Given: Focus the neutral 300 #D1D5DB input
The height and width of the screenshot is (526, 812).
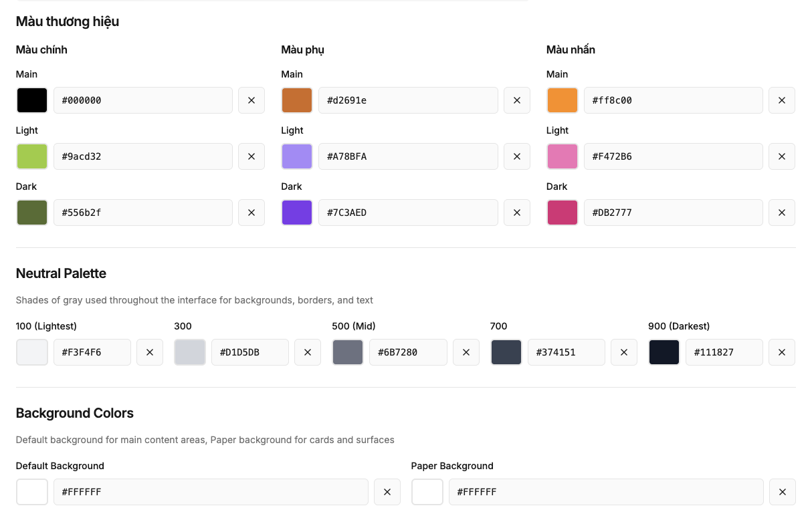Looking at the screenshot, I should point(249,352).
